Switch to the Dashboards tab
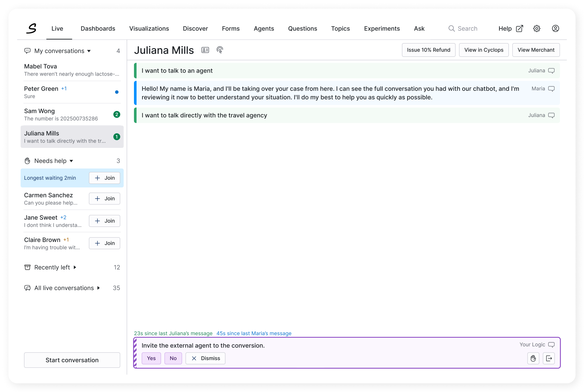This screenshot has width=584, height=392. [98, 29]
